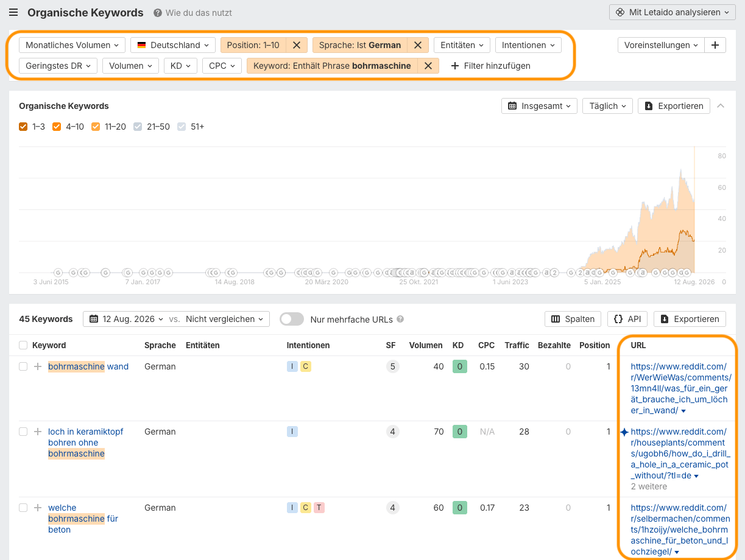Image resolution: width=745 pixels, height=560 pixels.
Task: Edit the Position: 1–10 filter
Action: [x=253, y=45]
